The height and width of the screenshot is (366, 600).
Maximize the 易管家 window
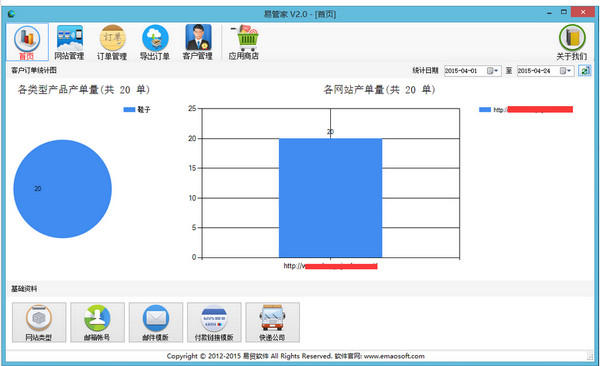564,12
